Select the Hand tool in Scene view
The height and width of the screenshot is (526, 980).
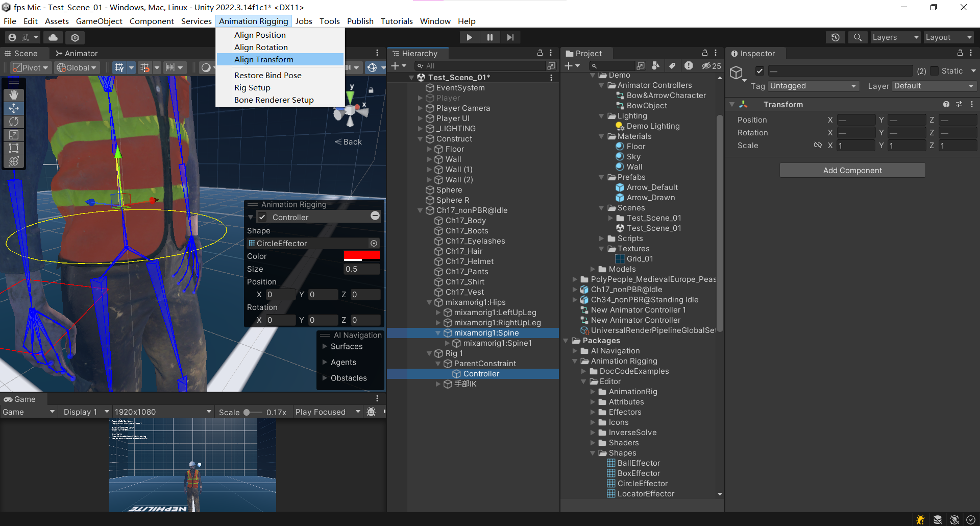14,94
